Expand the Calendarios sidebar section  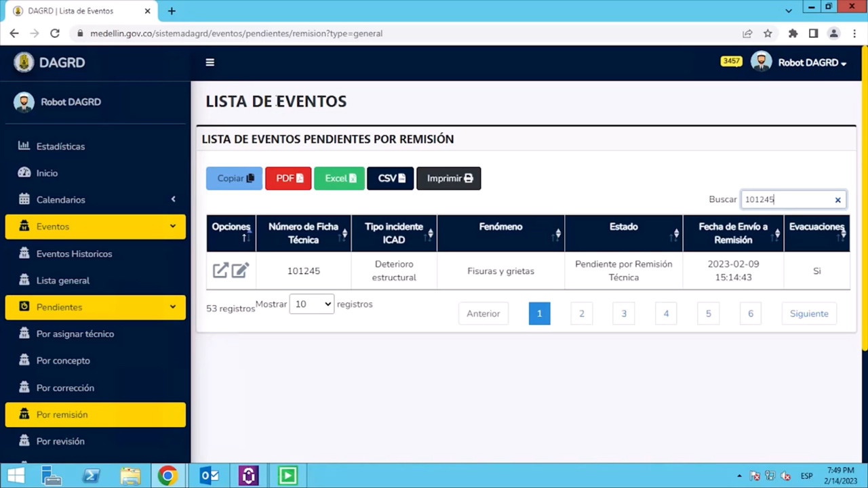point(173,199)
